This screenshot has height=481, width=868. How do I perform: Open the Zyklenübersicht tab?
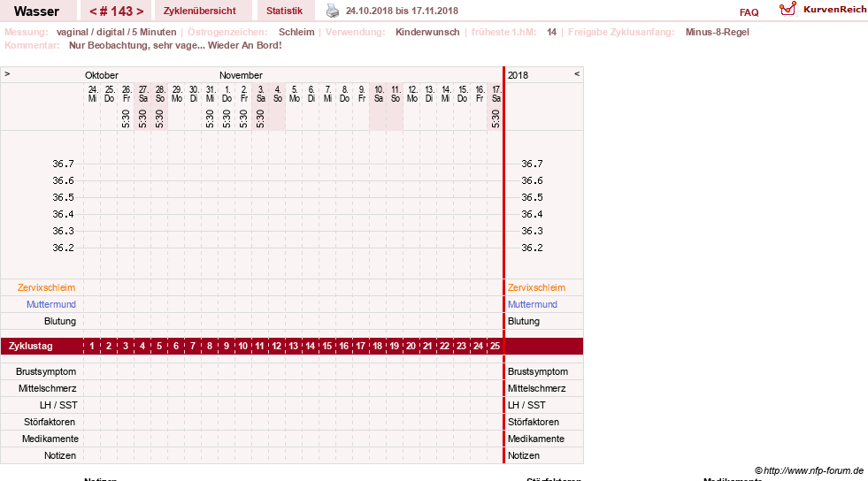tap(199, 11)
